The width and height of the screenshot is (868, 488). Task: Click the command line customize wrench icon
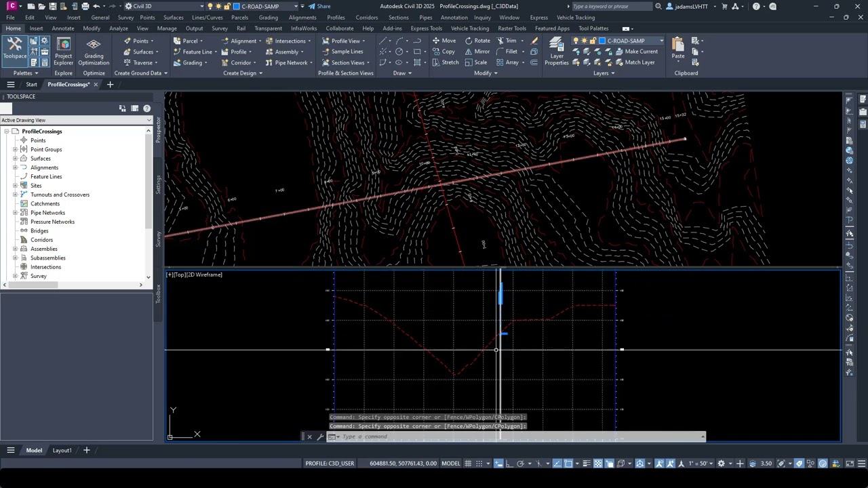point(320,437)
